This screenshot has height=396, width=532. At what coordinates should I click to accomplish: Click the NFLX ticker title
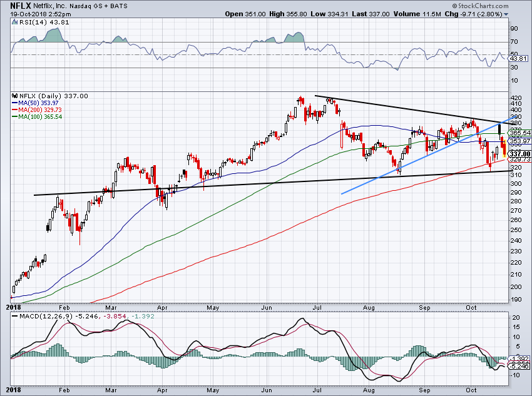click(x=21, y=6)
